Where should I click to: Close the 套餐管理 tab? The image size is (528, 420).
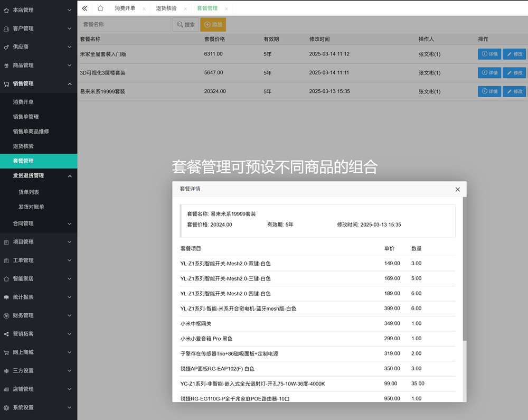[227, 9]
